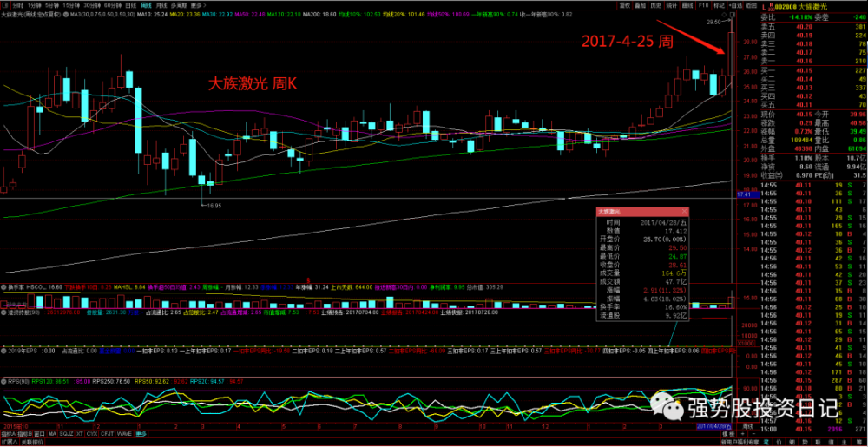This screenshot has width=868, height=447.
Task: Click the panel layout icon at top-left
Action: 5,5
